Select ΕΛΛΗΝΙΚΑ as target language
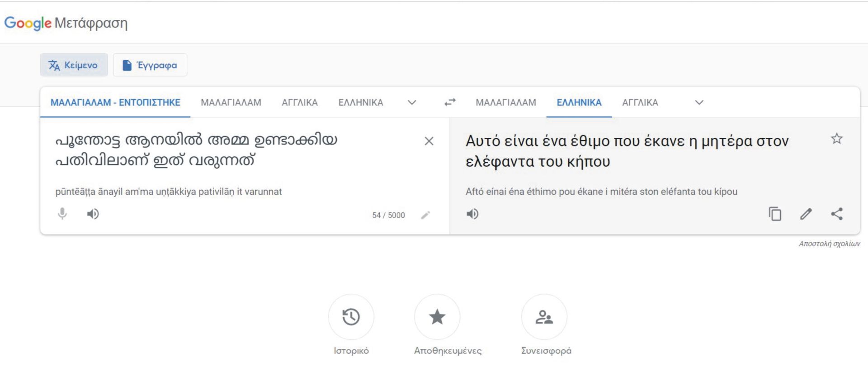 point(579,103)
